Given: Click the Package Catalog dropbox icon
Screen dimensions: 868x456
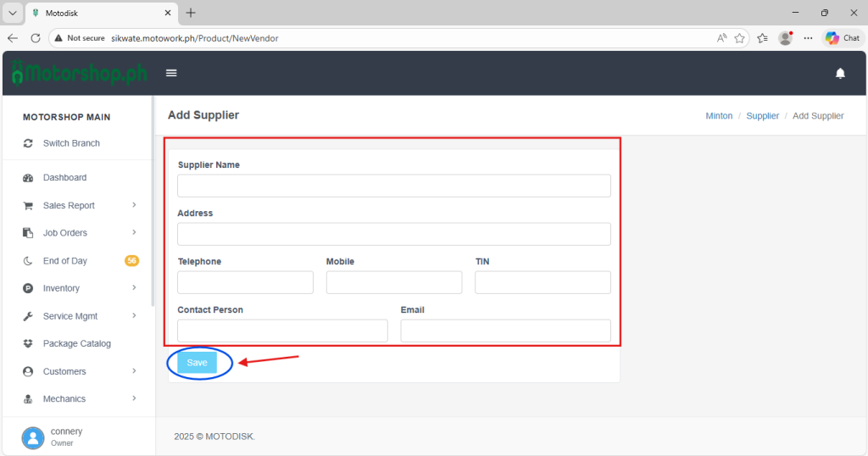Looking at the screenshot, I should pyautogui.click(x=28, y=344).
